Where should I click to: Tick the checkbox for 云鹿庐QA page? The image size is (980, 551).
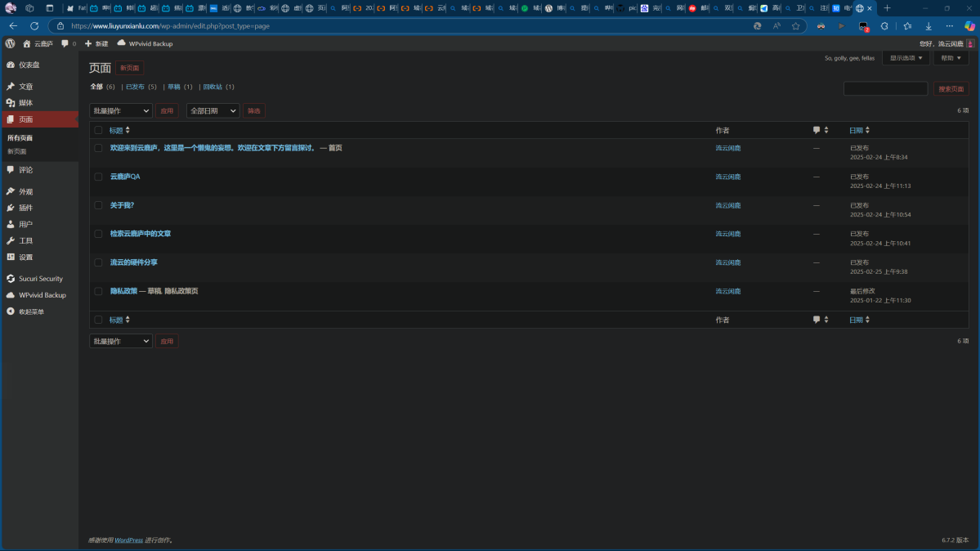(x=98, y=177)
